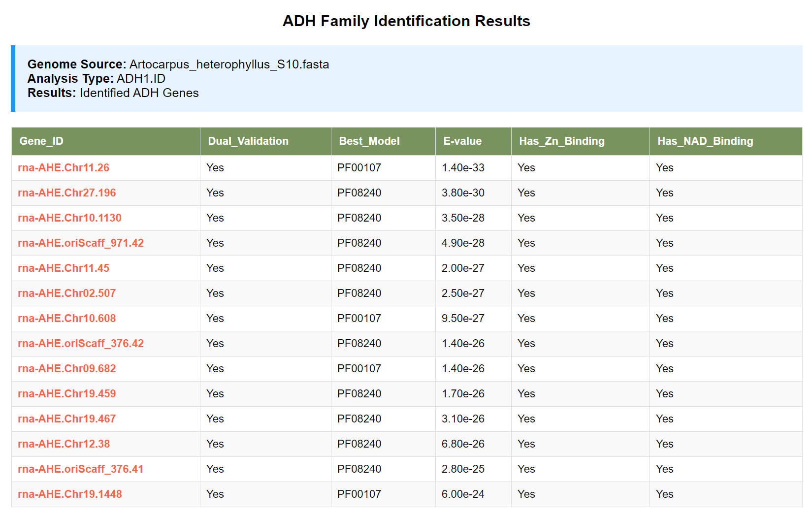Open the rna-AHE.Chr19.459 entry
The width and height of the screenshot is (812, 517).
(67, 394)
